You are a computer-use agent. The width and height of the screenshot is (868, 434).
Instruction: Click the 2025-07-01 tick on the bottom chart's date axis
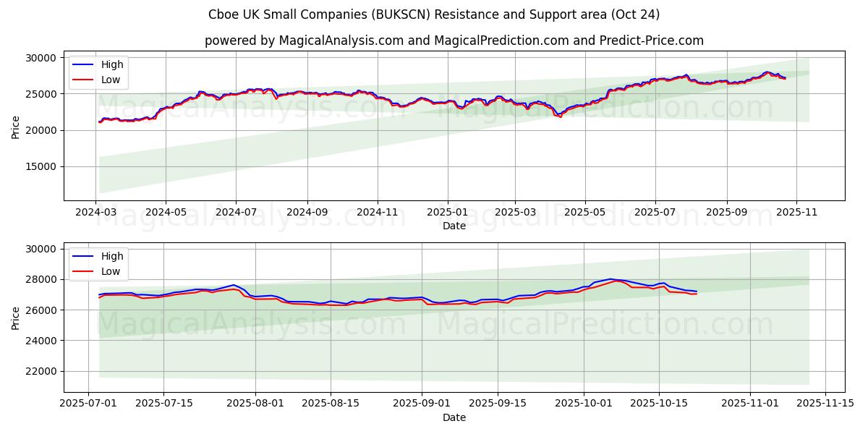point(88,404)
